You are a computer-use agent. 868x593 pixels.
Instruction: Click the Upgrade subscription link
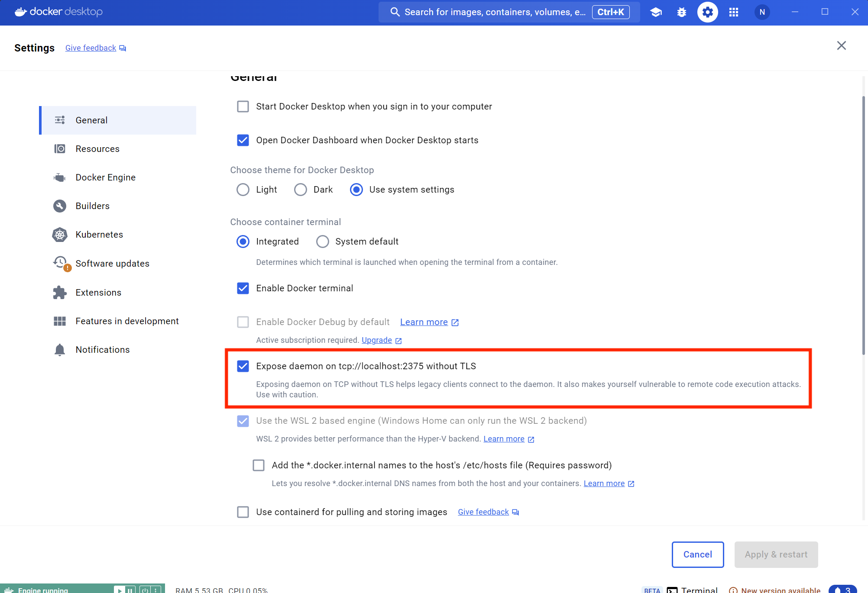pyautogui.click(x=376, y=340)
